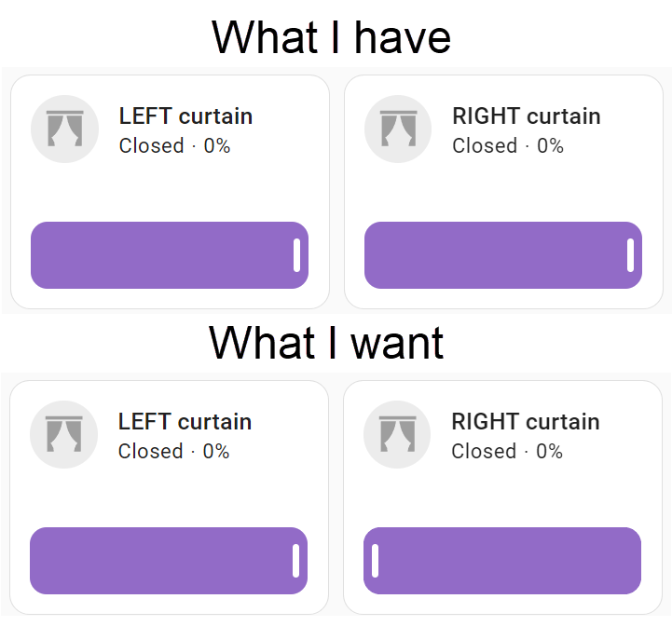Select "RIGHT curtain" title under "What I want"
This screenshot has height=626, width=672.
pyautogui.click(x=525, y=422)
